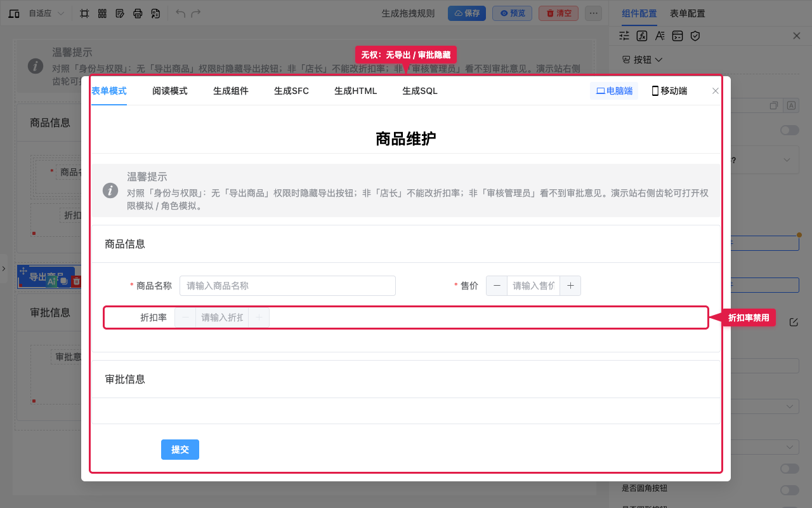812x508 pixels.
Task: Click the crop-frame icon in top toolbar
Action: [x=84, y=13]
